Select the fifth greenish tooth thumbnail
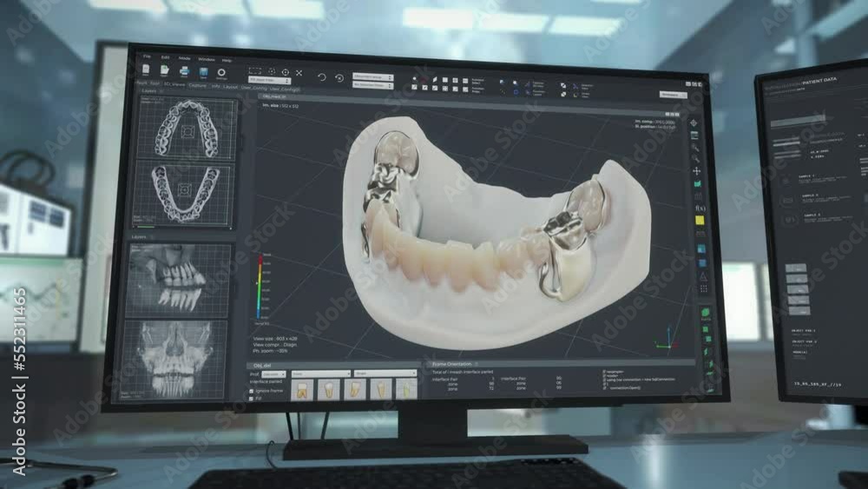868x489 pixels. 405,388
